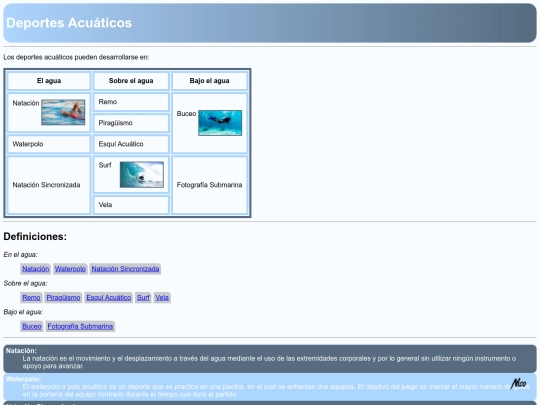Viewport: 540px width, 405px height.
Task: Click the 'Piragüismo' table cell
Action: tap(131, 123)
